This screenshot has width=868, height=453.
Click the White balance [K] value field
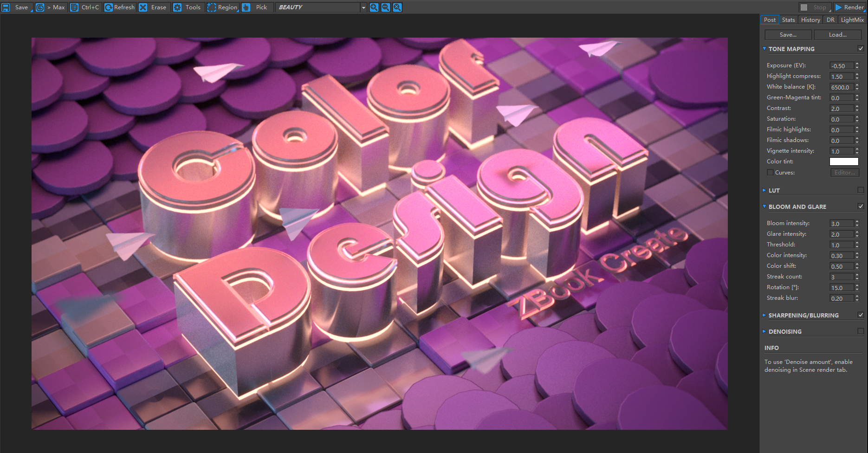point(842,87)
